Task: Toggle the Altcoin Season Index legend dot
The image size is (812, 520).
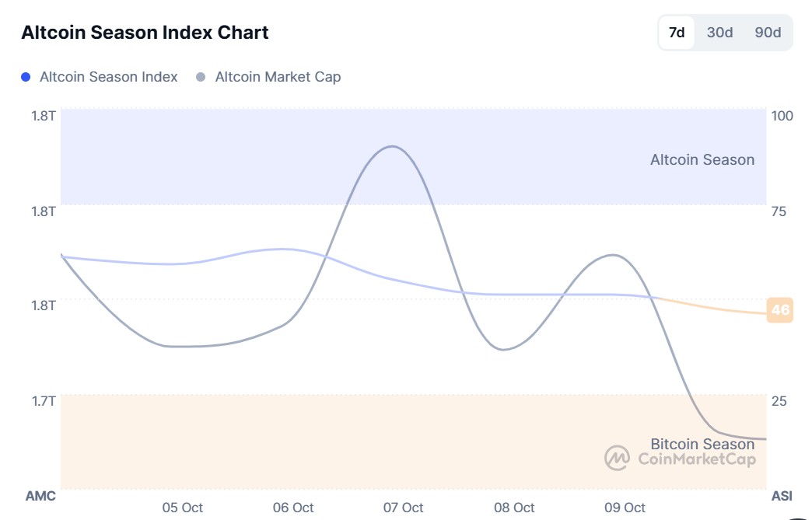Action: pos(26,77)
